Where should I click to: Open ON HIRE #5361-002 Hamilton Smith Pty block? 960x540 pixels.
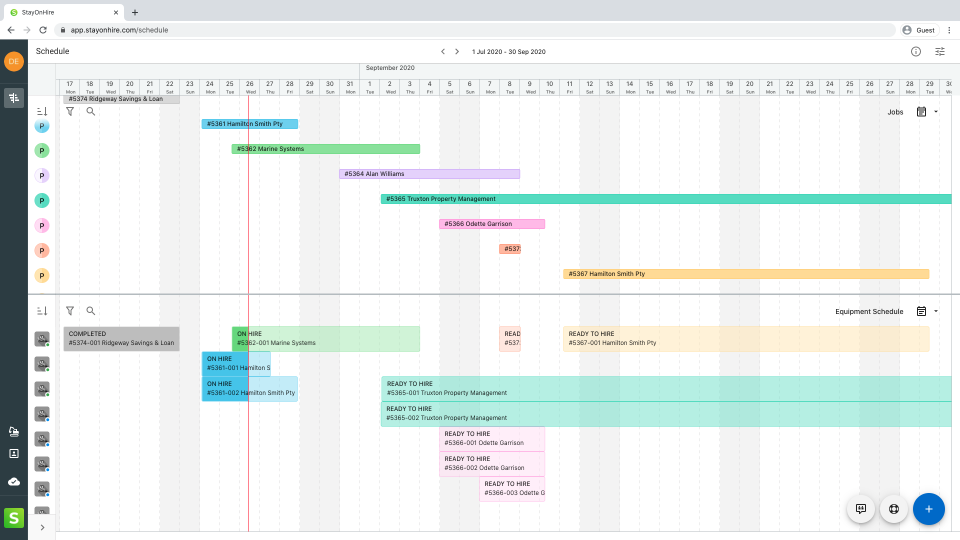pyautogui.click(x=250, y=389)
